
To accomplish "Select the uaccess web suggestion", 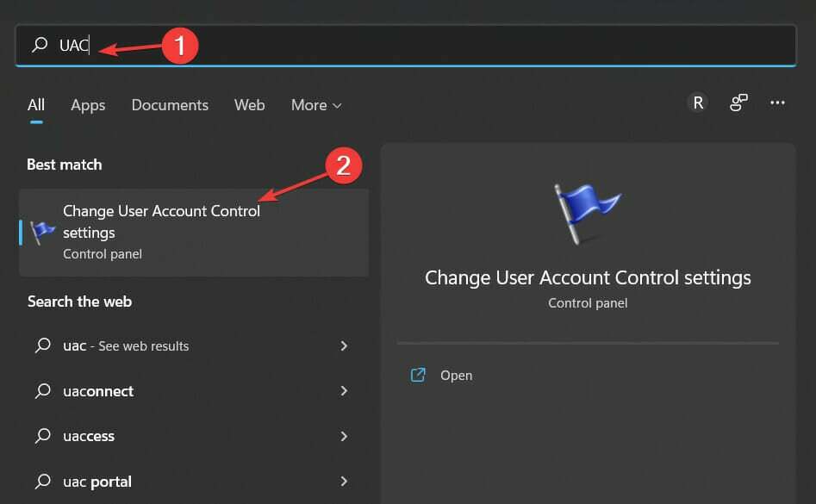I will (x=194, y=436).
